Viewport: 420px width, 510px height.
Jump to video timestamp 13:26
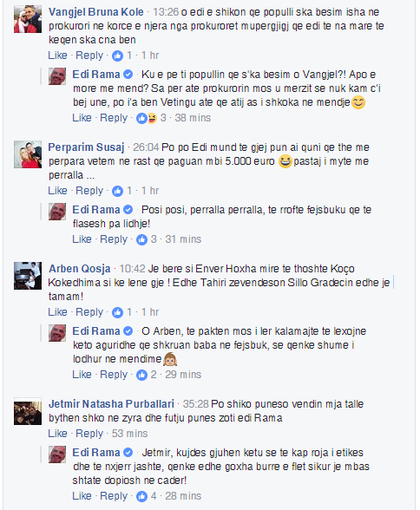[x=166, y=12]
